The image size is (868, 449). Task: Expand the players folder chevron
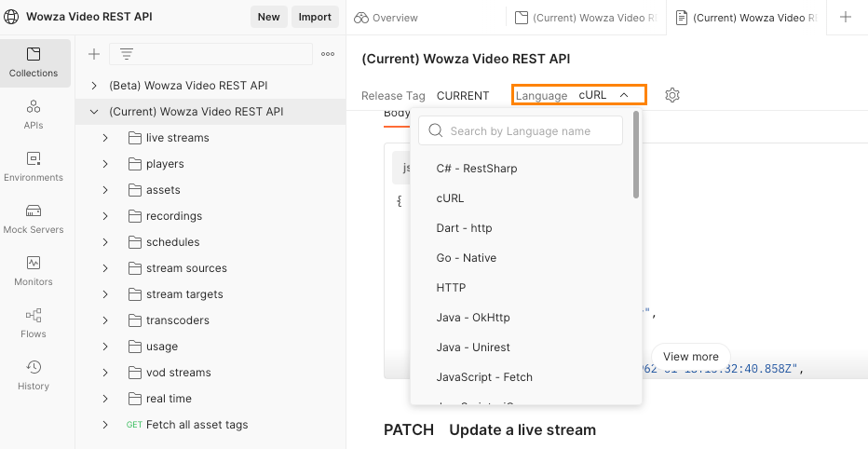pos(105,164)
